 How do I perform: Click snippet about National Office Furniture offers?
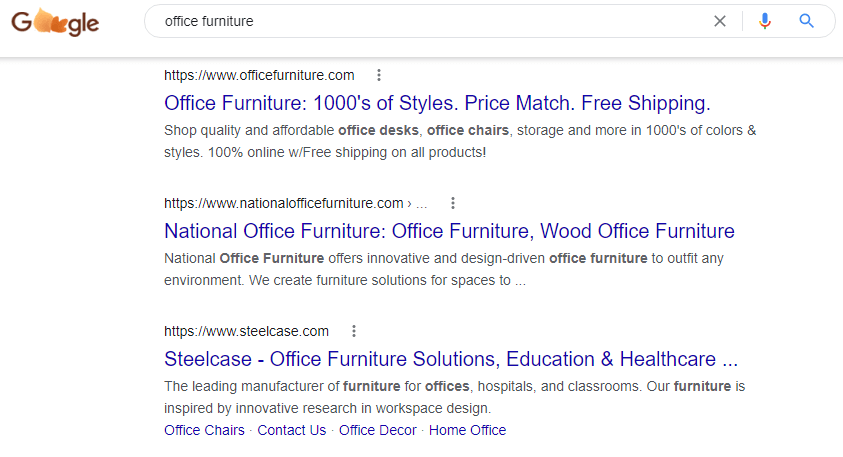(x=444, y=269)
